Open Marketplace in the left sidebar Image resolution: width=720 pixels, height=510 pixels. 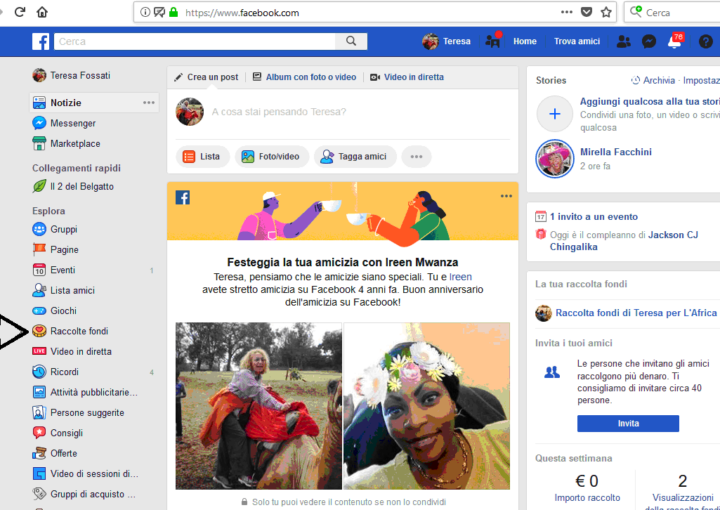tap(75, 143)
